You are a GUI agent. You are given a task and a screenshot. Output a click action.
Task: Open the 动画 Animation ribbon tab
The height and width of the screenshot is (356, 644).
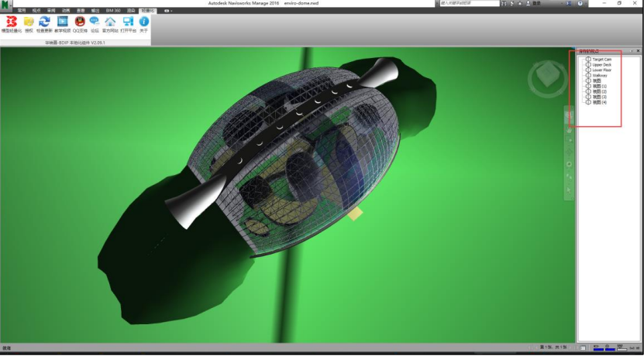coord(66,11)
